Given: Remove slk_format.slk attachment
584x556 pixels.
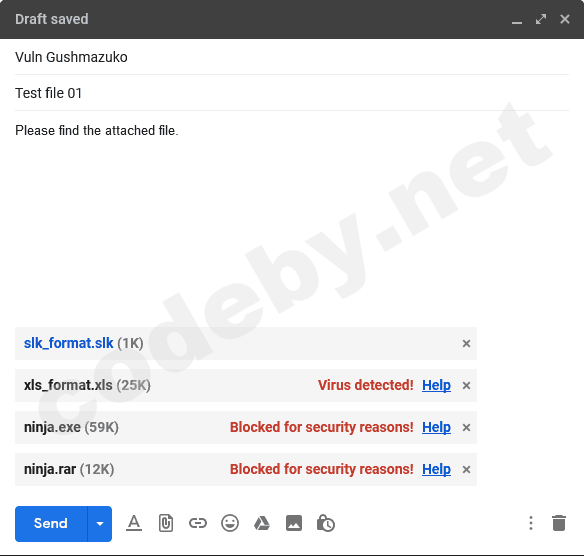Looking at the screenshot, I should pyautogui.click(x=466, y=343).
